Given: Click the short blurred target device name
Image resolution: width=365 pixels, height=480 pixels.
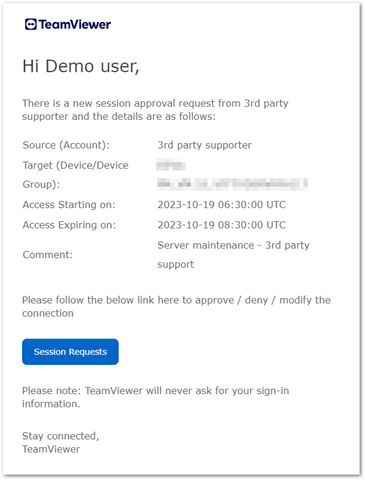Looking at the screenshot, I should (x=171, y=165).
